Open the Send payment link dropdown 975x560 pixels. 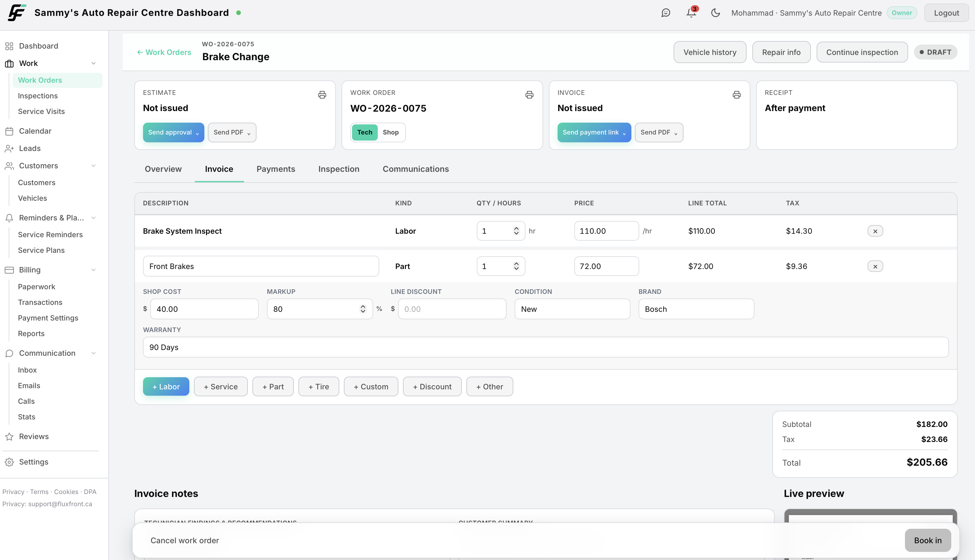click(x=594, y=132)
